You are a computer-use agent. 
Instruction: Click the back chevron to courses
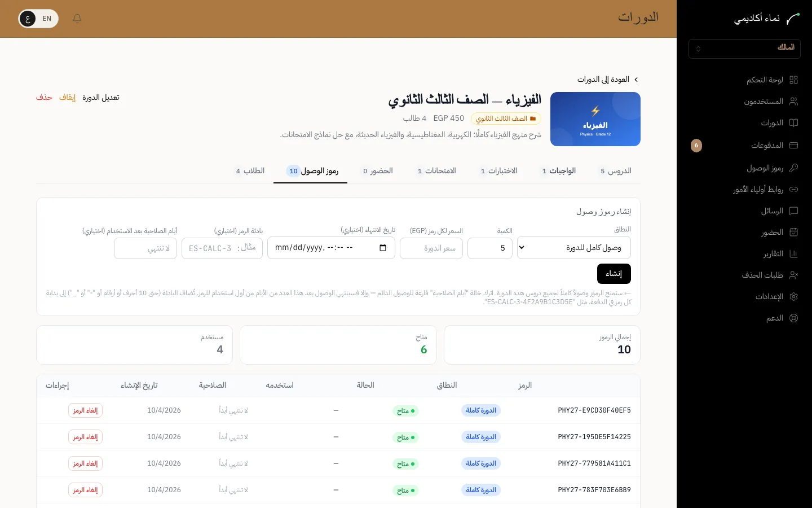pos(636,80)
